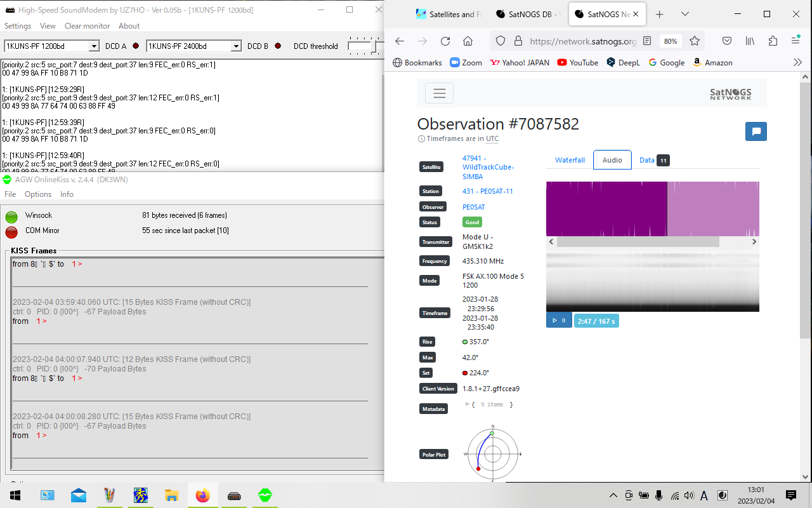Click the DCD B indicator light
Viewport: 812px width, 508px height.
pyautogui.click(x=277, y=46)
